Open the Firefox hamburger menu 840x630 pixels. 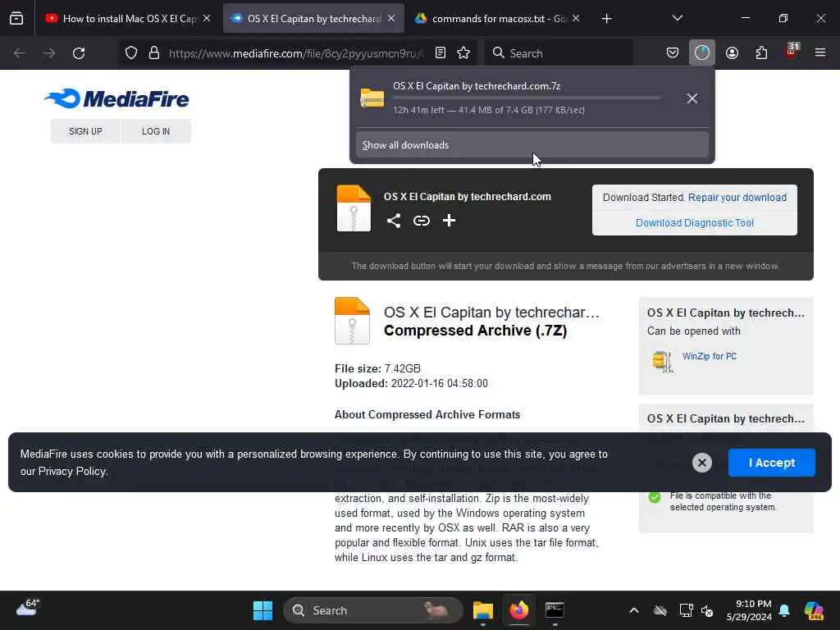click(820, 52)
